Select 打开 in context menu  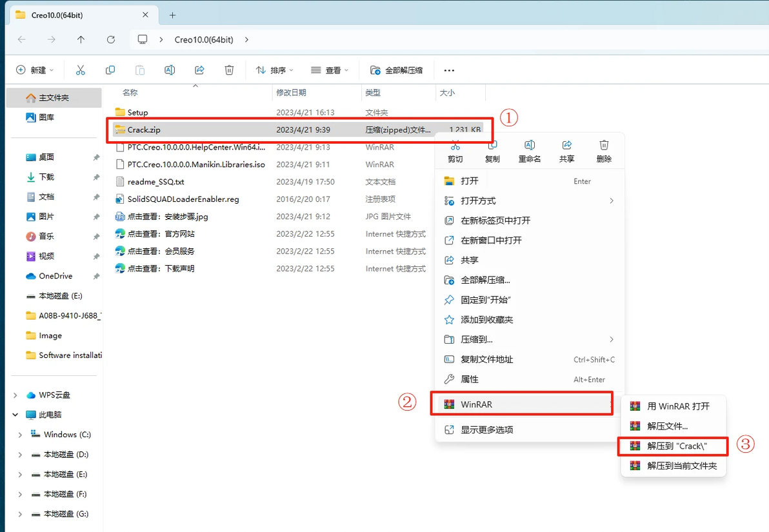pos(530,181)
